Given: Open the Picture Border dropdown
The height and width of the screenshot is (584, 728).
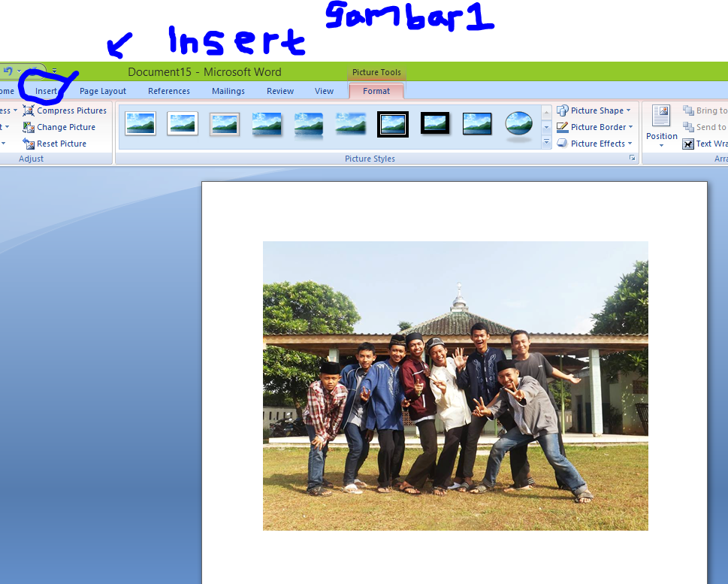Looking at the screenshot, I should pyautogui.click(x=595, y=127).
